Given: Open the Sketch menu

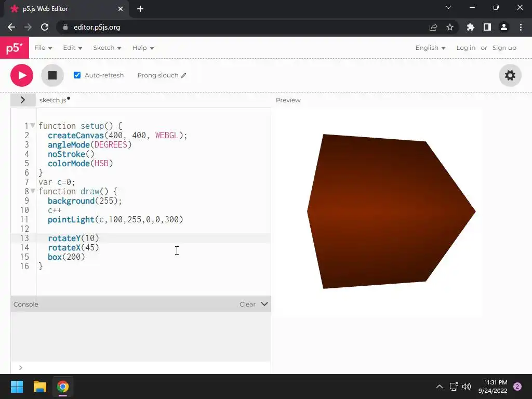Looking at the screenshot, I should click(107, 48).
